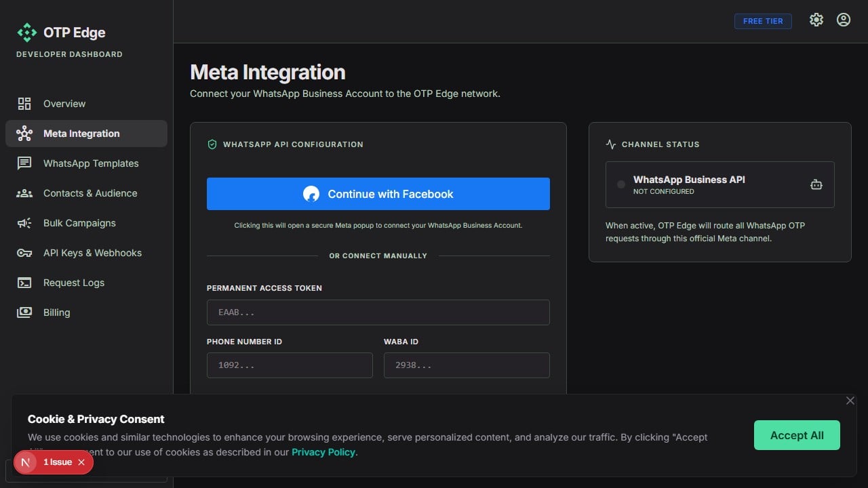Screen dimensions: 868x488
Task: Click the DEVELOPER DASHBOARD label
Action: pos(70,54)
